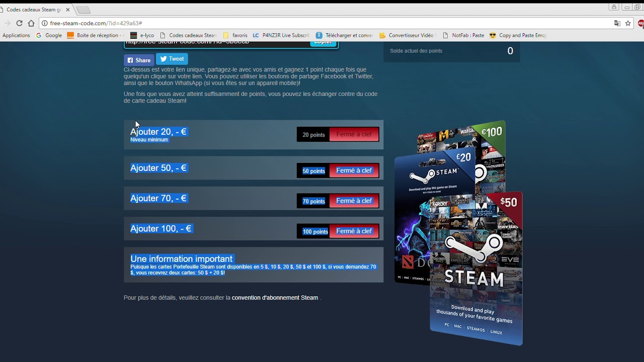Click Fermé à clef for 100 points
644x362 pixels.
point(354,231)
